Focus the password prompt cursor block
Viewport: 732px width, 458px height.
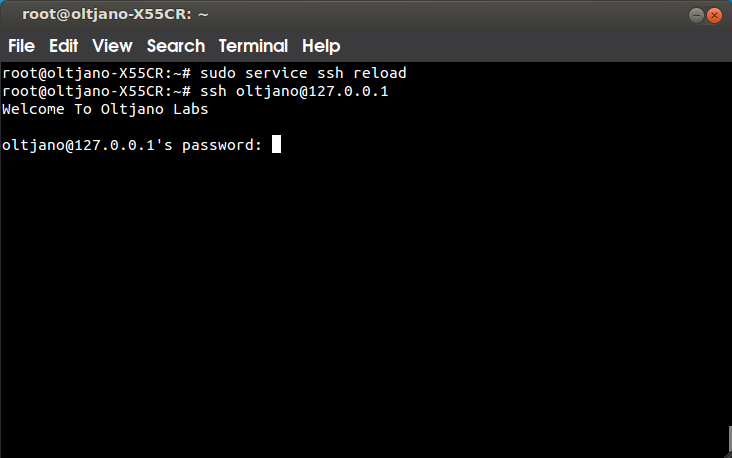tap(276, 144)
